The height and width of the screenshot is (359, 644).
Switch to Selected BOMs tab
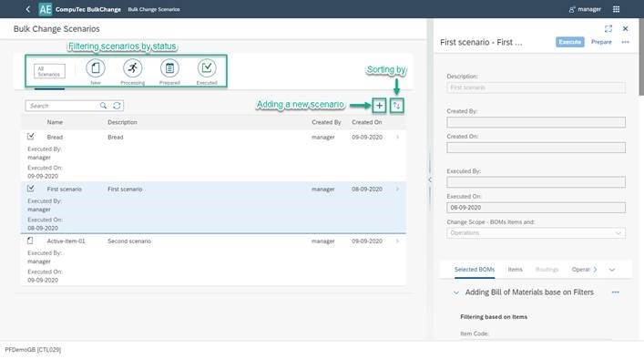pos(475,270)
